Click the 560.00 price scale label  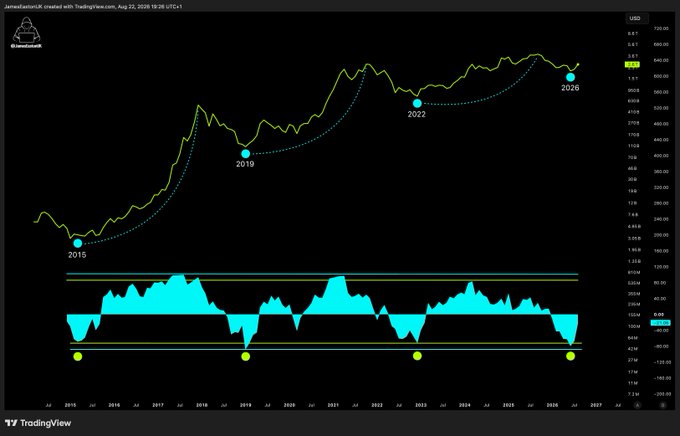coord(661,92)
